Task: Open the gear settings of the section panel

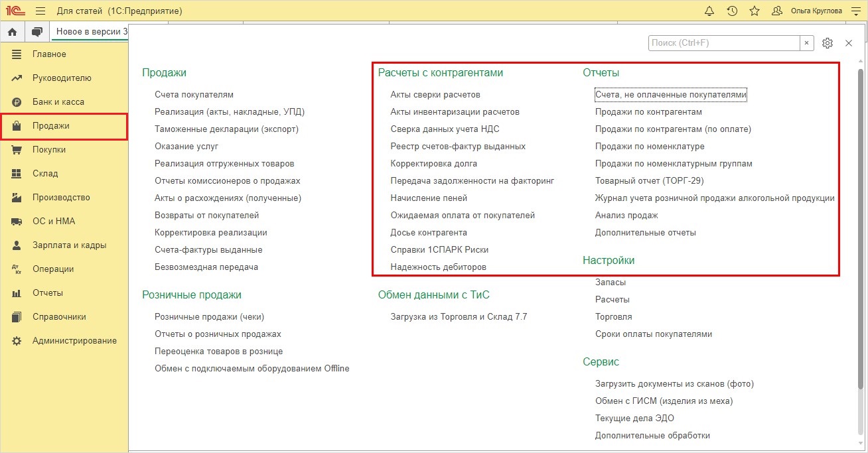Action: pyautogui.click(x=828, y=43)
